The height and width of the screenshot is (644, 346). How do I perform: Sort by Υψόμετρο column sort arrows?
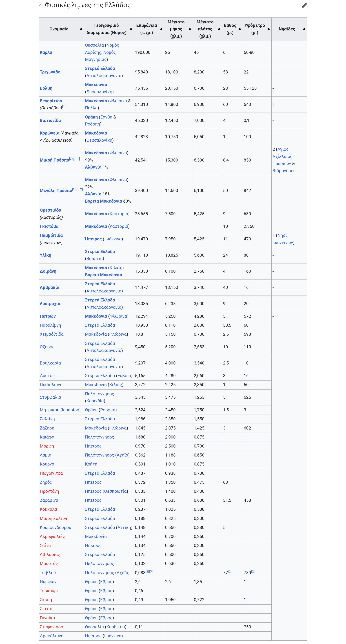pos(269,29)
